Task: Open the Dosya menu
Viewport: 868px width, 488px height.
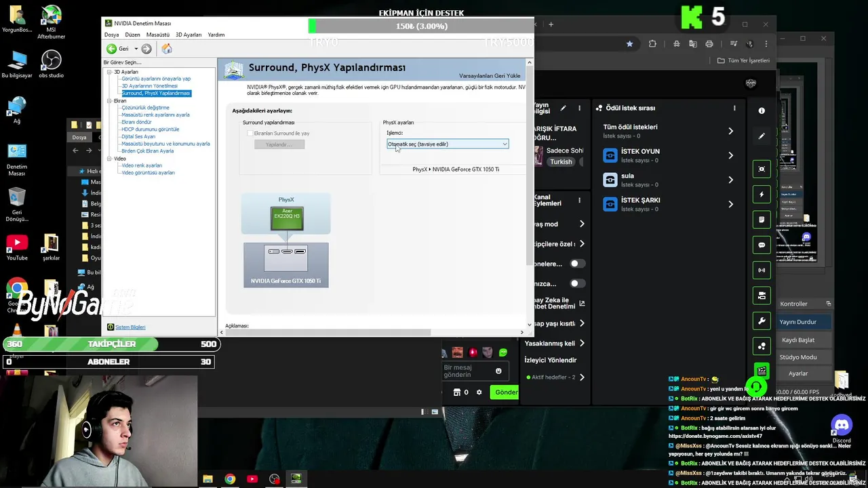Action: click(x=111, y=35)
